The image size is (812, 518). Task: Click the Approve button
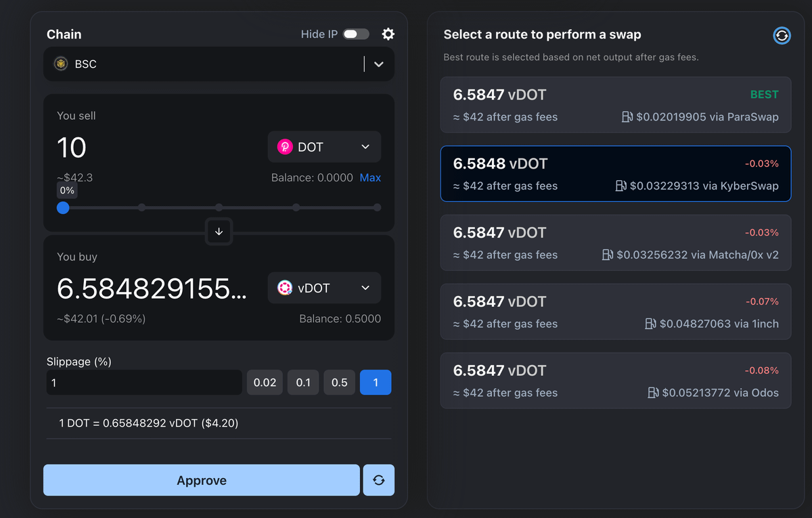pyautogui.click(x=202, y=480)
